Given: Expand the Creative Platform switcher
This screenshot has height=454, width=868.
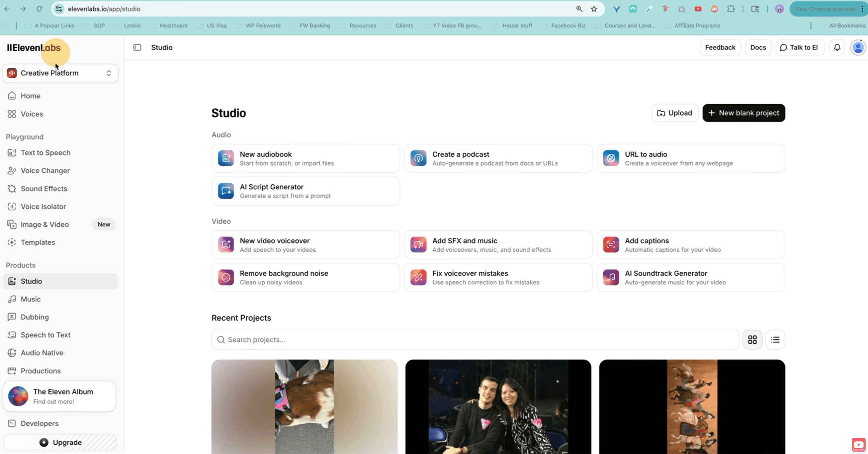Looking at the screenshot, I should 60,73.
